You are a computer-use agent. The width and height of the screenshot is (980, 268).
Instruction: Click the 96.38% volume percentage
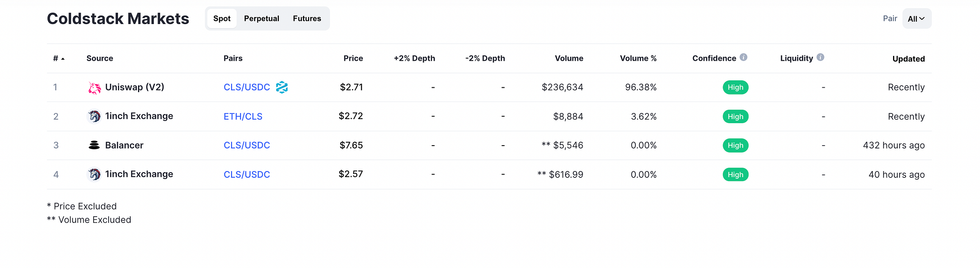[x=641, y=87]
